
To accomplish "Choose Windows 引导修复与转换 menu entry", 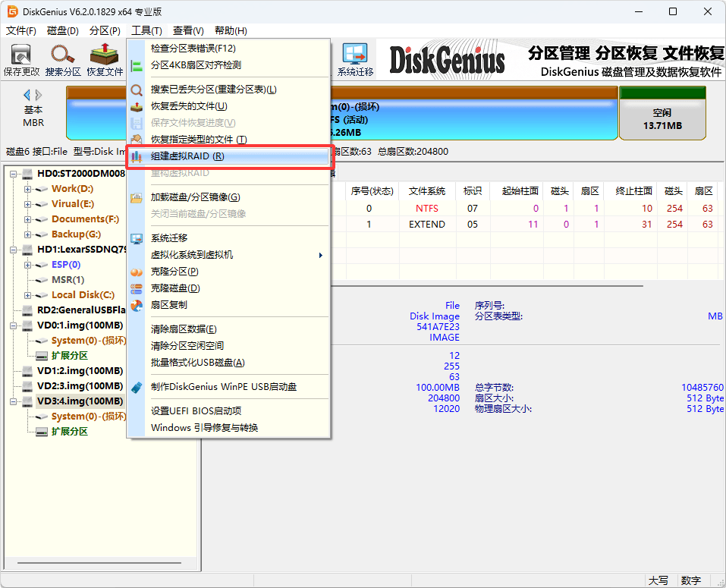I will [x=229, y=427].
